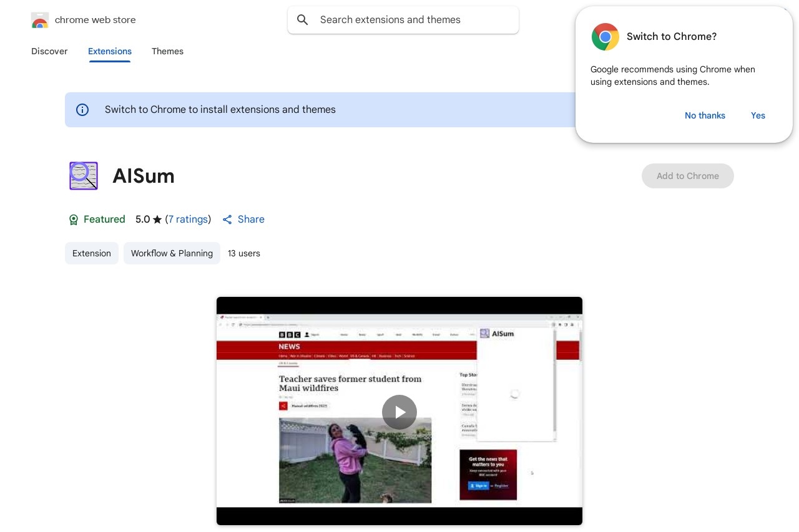Open the Extensions tab
Image resolution: width=799 pixels, height=532 pixels.
110,51
